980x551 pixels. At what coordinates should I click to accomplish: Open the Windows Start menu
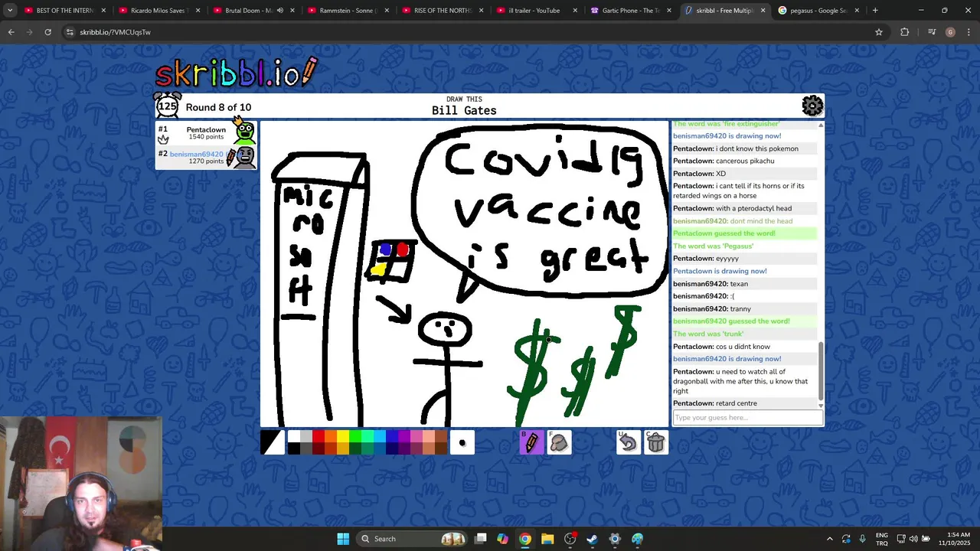pyautogui.click(x=343, y=539)
